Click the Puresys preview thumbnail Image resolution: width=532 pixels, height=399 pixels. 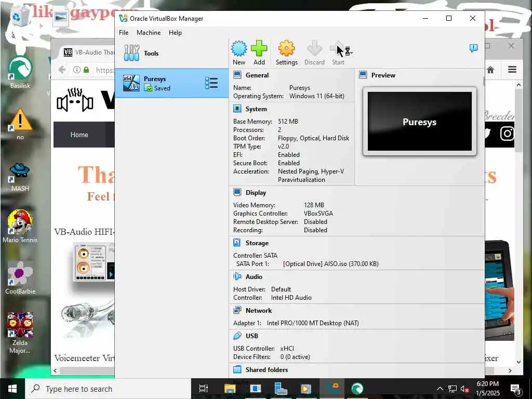(420, 121)
